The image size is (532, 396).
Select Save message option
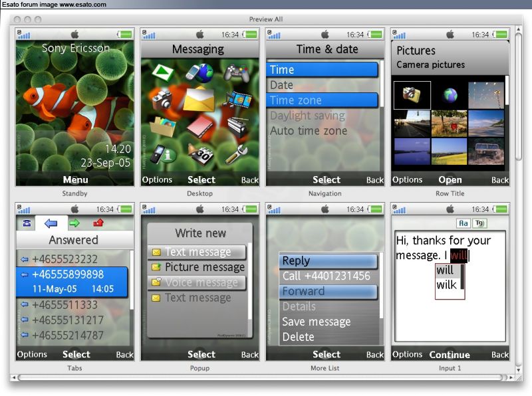point(328,322)
